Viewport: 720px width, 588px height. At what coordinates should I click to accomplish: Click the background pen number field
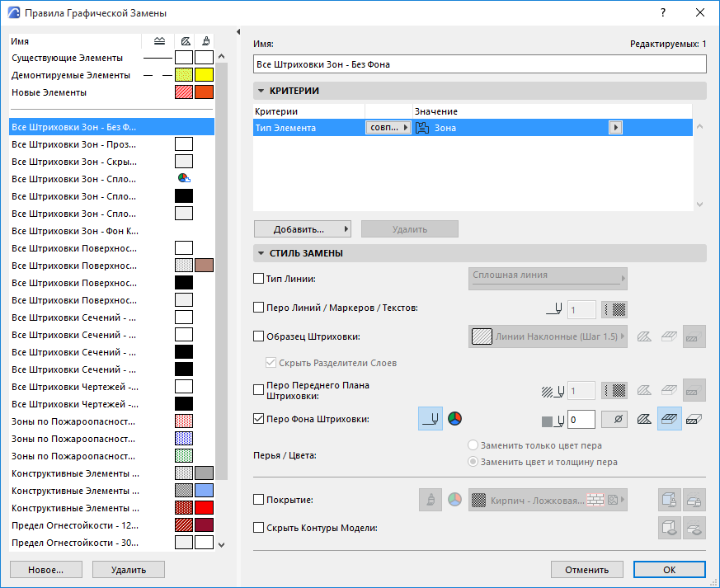[581, 420]
